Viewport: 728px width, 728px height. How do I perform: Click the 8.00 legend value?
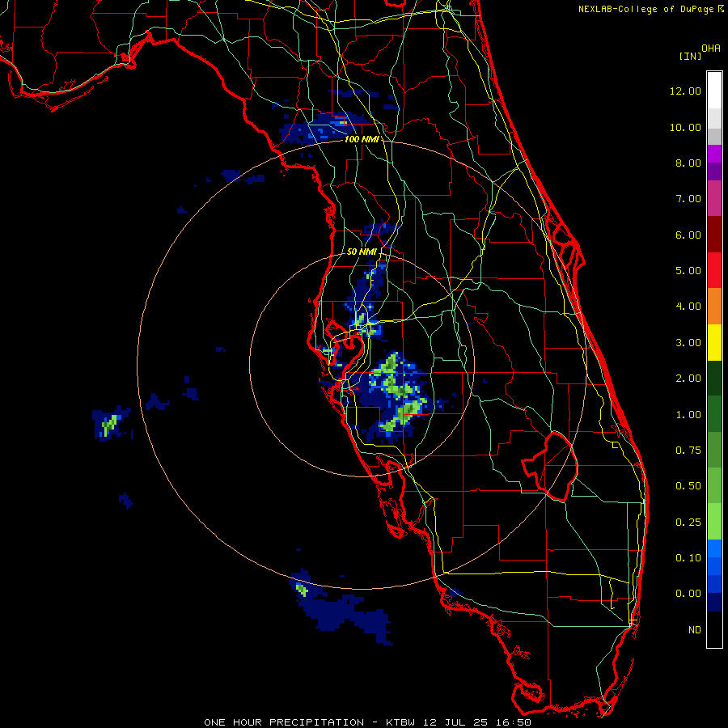(688, 163)
